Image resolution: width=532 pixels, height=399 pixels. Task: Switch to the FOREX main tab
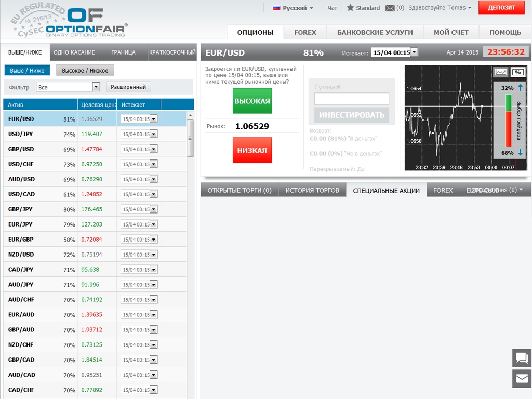(305, 32)
